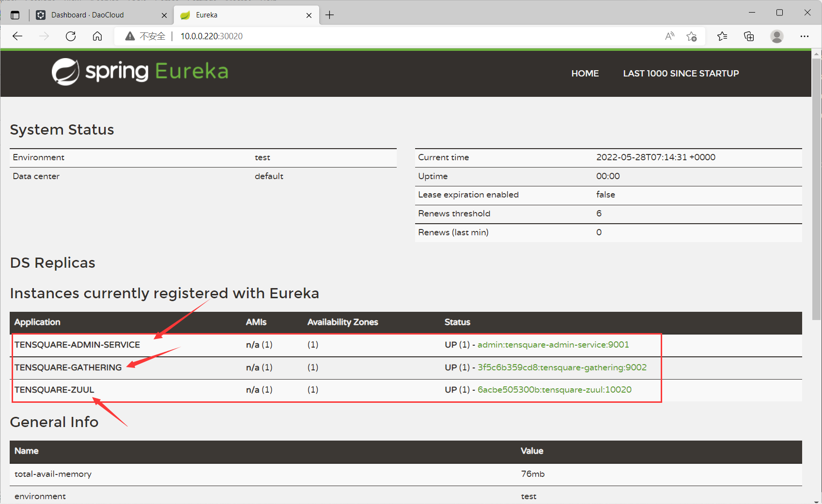Image resolution: width=822 pixels, height=504 pixels.
Task: Click the Data center label
Action: tap(36, 176)
